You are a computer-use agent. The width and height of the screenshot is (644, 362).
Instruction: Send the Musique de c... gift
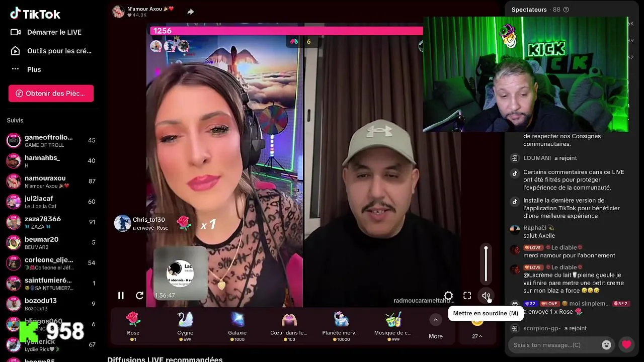pyautogui.click(x=393, y=326)
